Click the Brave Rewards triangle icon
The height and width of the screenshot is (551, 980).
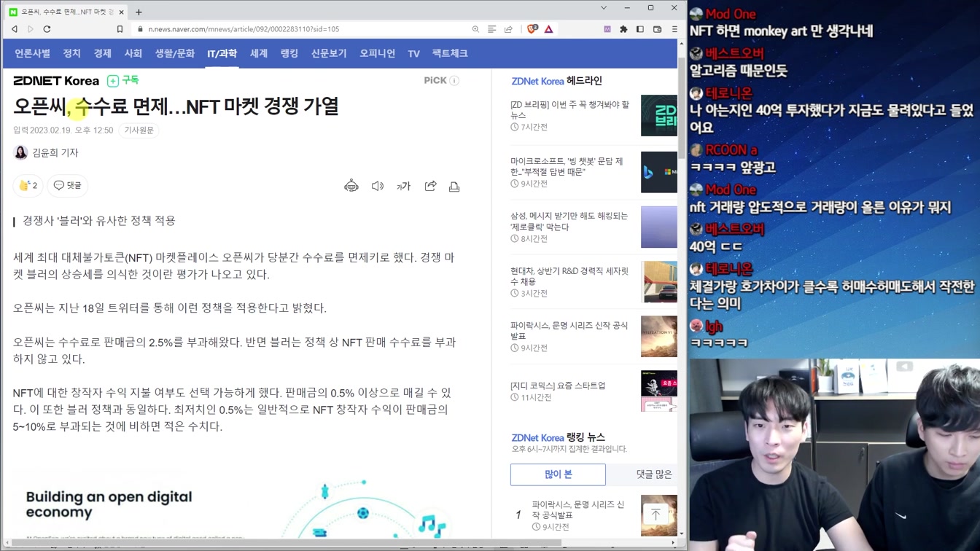[549, 29]
